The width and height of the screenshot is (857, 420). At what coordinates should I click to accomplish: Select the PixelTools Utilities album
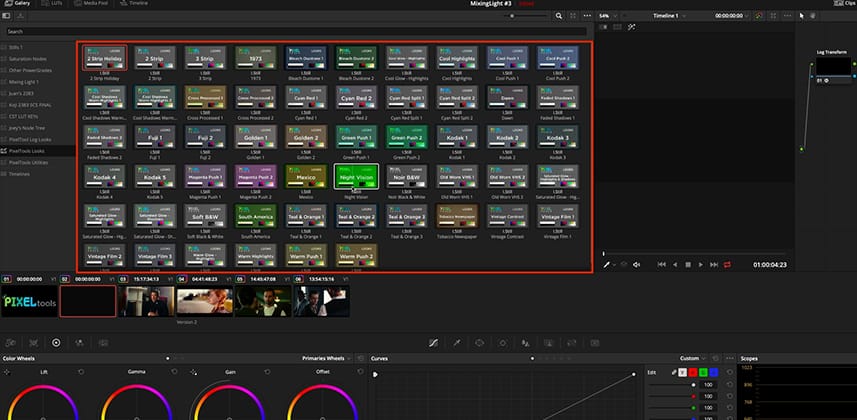point(28,162)
